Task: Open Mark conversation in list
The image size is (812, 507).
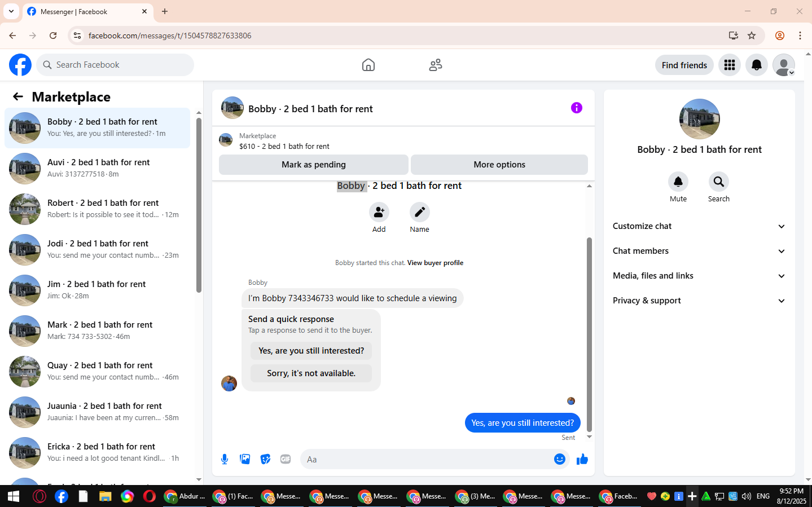Action: [97, 331]
